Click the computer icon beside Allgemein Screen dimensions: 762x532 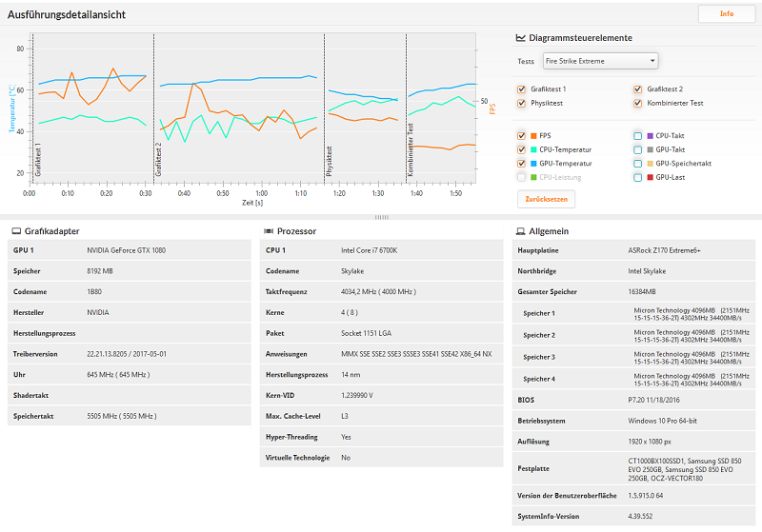[x=520, y=231]
